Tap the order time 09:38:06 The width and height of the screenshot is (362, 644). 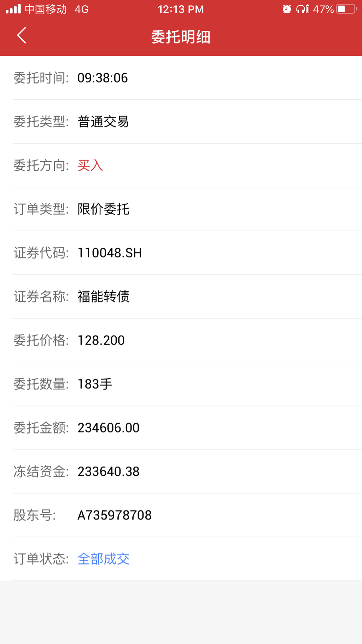click(103, 78)
